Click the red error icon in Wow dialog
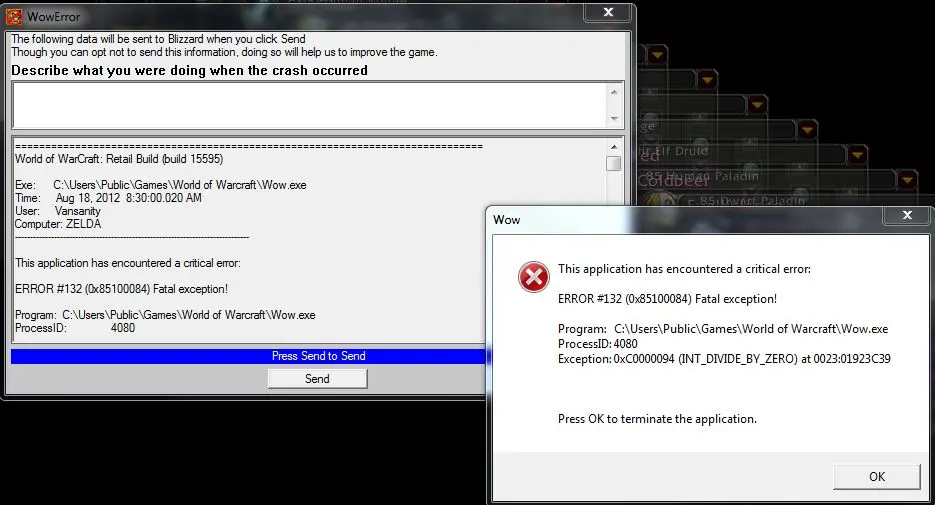935x505 pixels. tap(534, 277)
